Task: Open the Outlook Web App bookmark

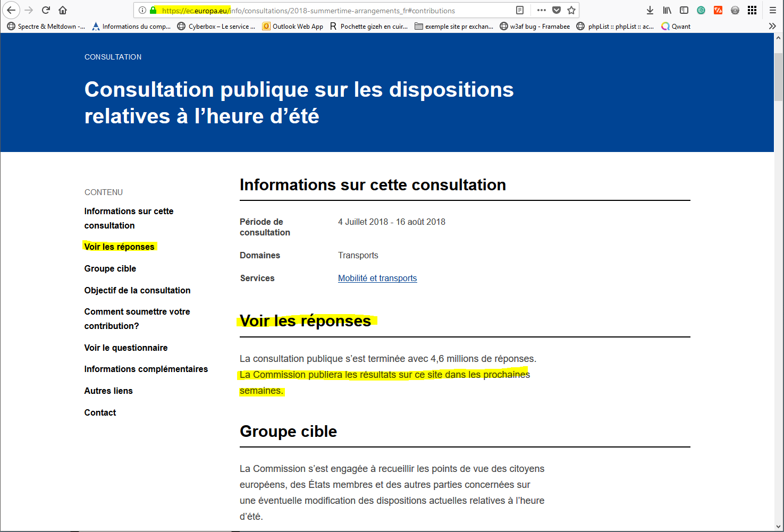Action: coord(293,26)
